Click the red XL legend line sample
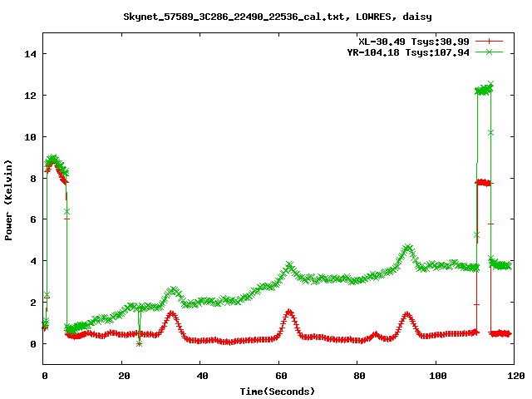This screenshot has width=532, height=399. [x=489, y=42]
